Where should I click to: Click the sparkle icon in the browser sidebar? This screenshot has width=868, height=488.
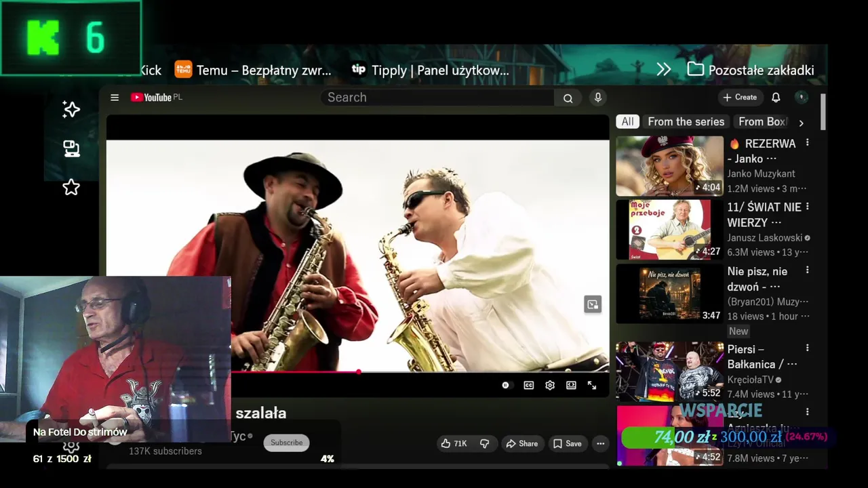coord(71,110)
